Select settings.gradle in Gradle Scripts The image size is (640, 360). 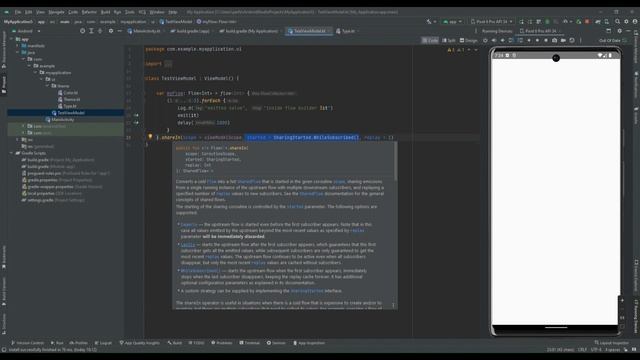53,200
